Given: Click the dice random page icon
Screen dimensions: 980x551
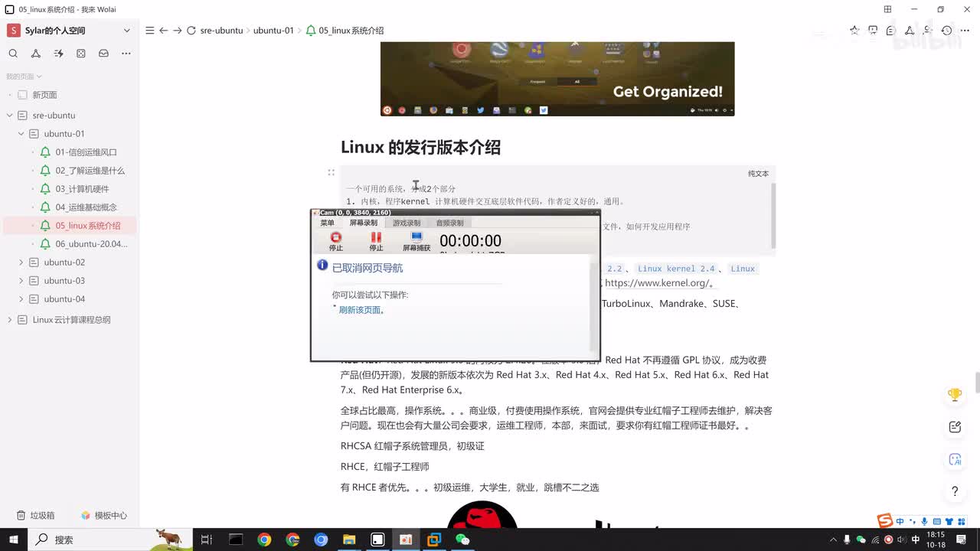Looking at the screenshot, I should [81, 54].
